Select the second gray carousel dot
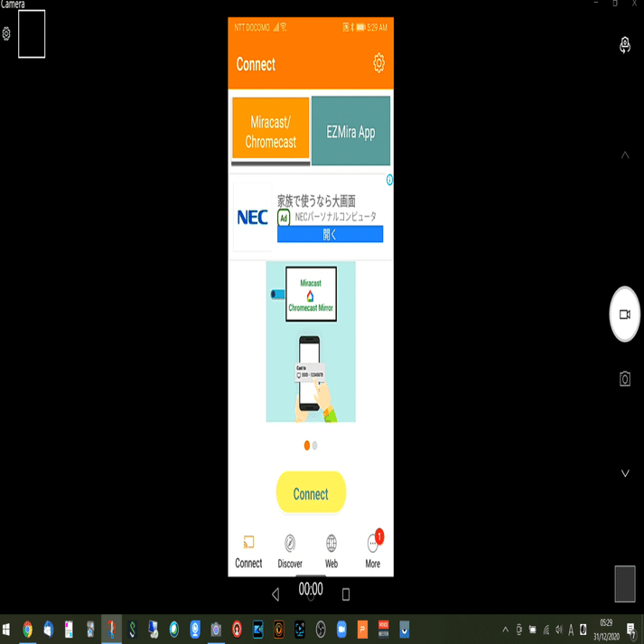644x644 pixels. pyautogui.click(x=314, y=445)
